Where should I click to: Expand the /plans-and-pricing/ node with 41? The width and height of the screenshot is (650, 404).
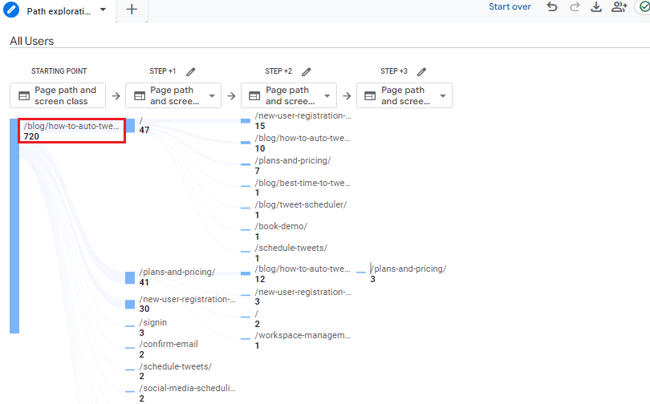click(x=176, y=277)
